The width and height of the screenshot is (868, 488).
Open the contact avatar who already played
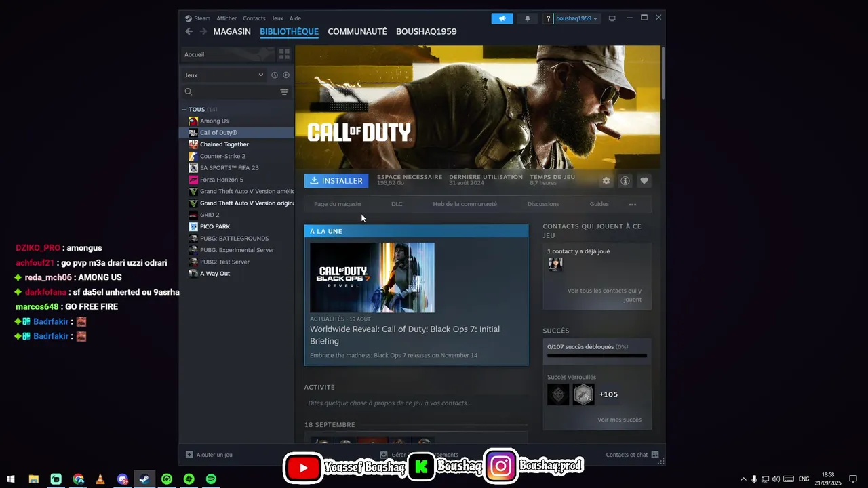555,264
